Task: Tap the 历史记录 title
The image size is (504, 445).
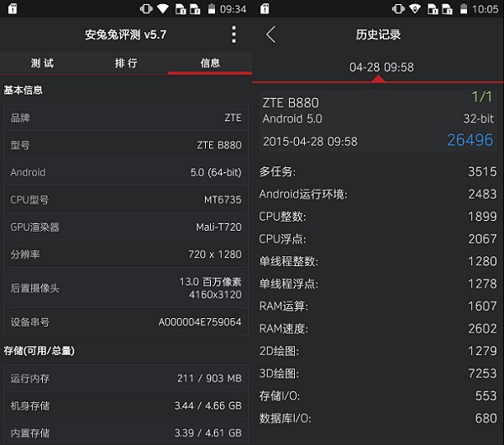Action: click(378, 34)
